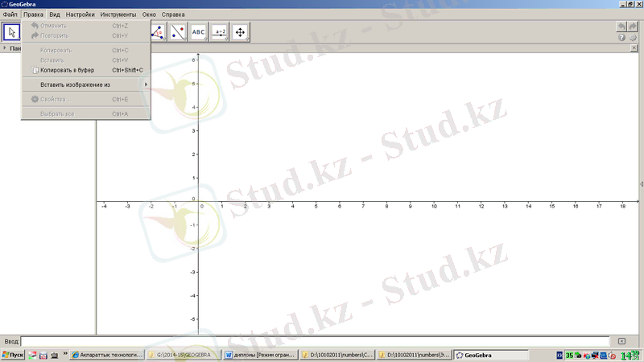The height and width of the screenshot is (362, 644).
Task: Open the Окно menu
Action: [x=149, y=14]
